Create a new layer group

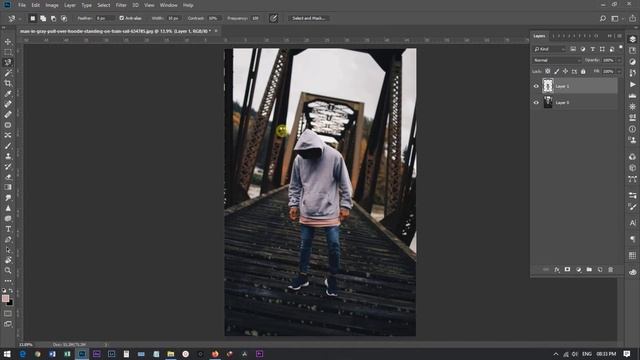click(589, 269)
